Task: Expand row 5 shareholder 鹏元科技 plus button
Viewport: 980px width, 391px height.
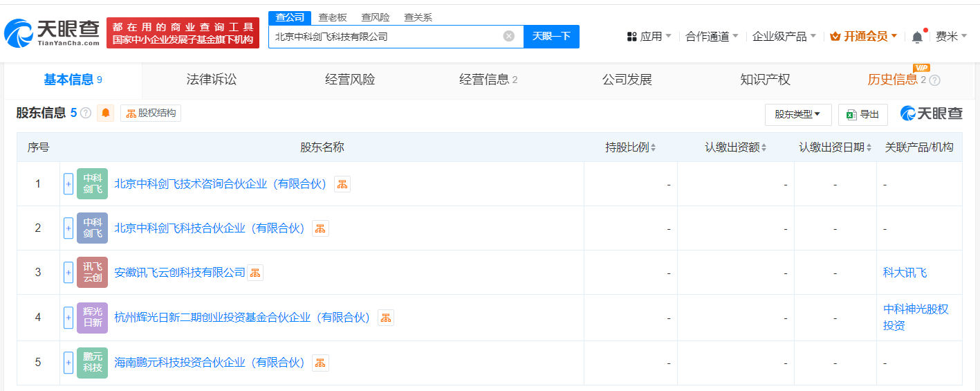Action: 68,363
